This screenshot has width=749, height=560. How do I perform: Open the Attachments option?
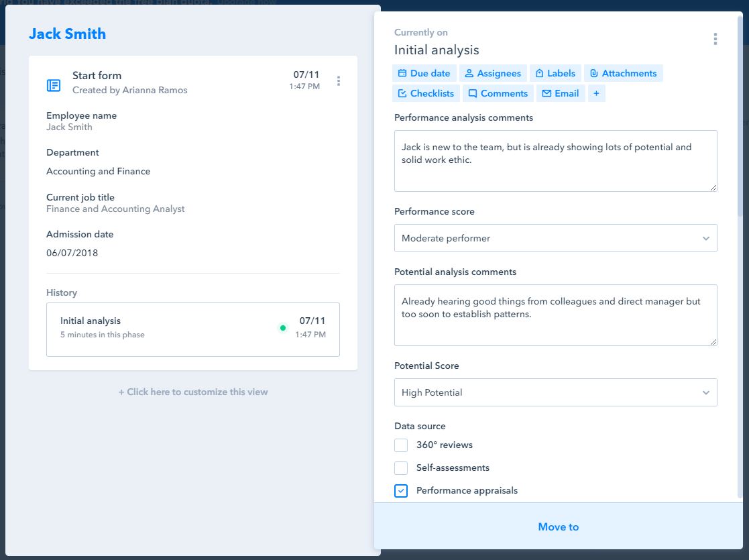623,73
